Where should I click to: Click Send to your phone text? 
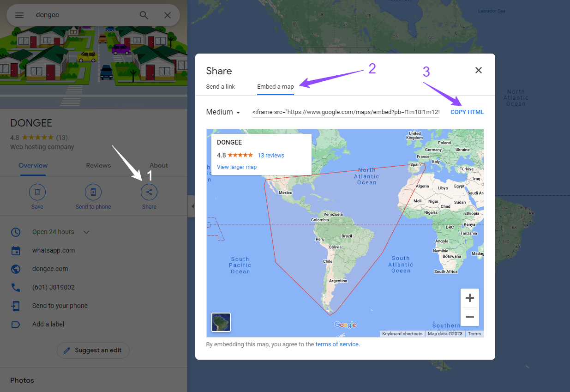pos(60,306)
